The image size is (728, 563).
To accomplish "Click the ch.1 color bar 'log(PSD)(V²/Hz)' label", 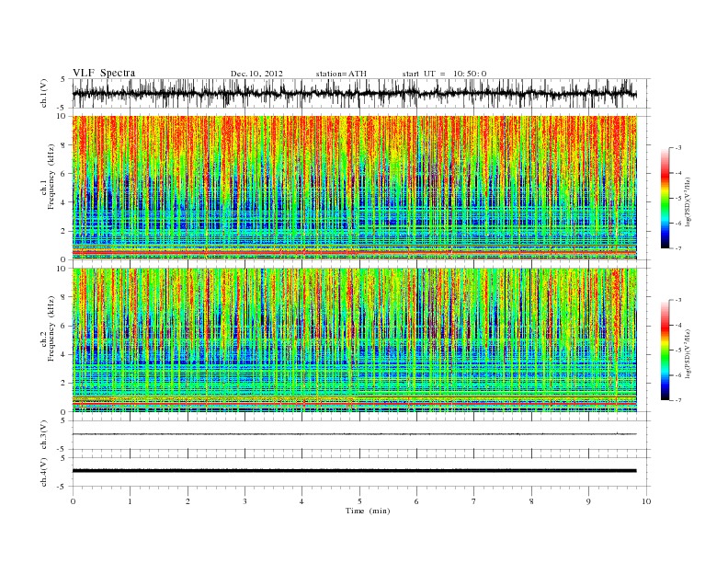I will [x=688, y=202].
